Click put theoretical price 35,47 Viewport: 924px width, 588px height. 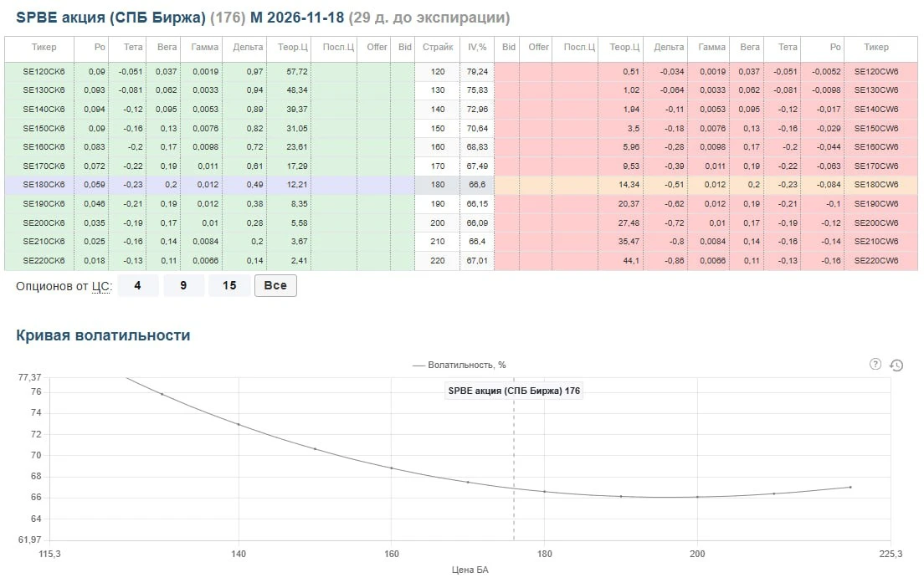(x=629, y=242)
